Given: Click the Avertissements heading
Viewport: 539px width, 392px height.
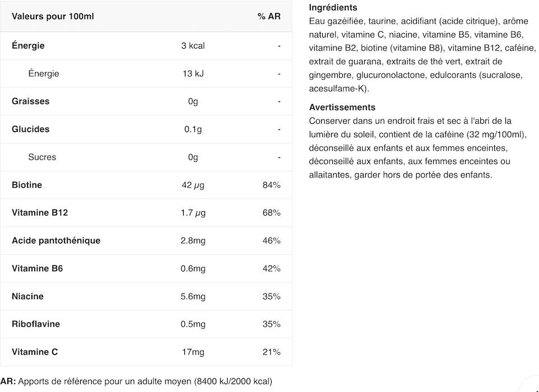Looking at the screenshot, I should 342,107.
